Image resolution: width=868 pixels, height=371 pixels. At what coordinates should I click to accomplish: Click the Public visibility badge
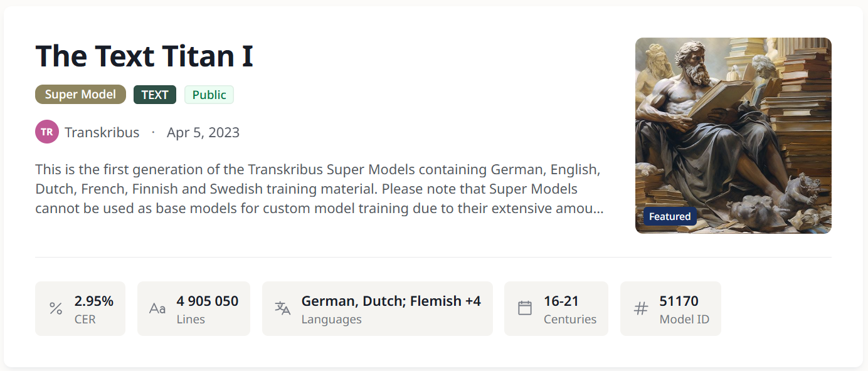(209, 95)
